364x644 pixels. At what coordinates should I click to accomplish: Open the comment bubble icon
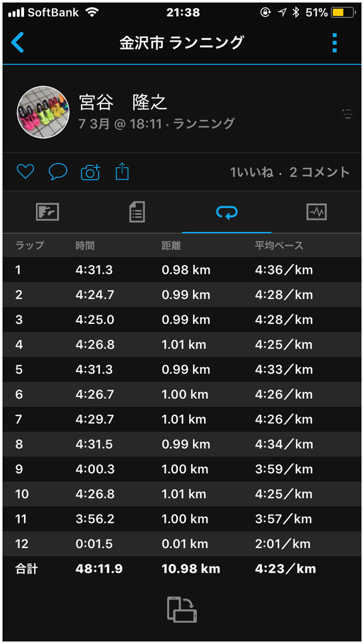coord(58,172)
